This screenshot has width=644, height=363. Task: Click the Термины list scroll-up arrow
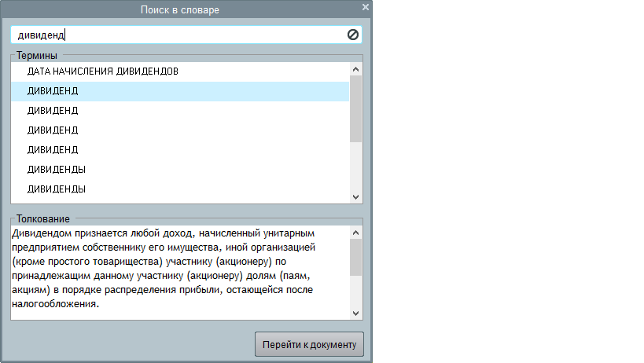355,69
